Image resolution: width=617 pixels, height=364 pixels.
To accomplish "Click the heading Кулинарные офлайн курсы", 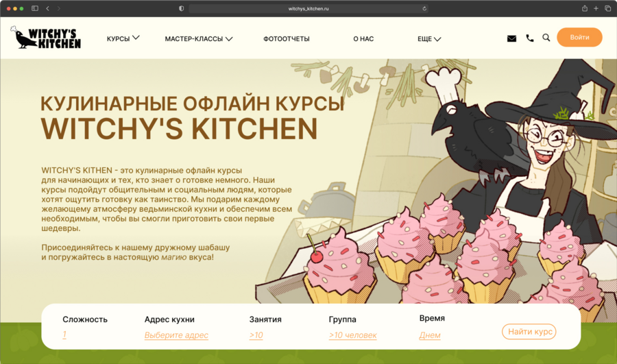I will point(192,104).
